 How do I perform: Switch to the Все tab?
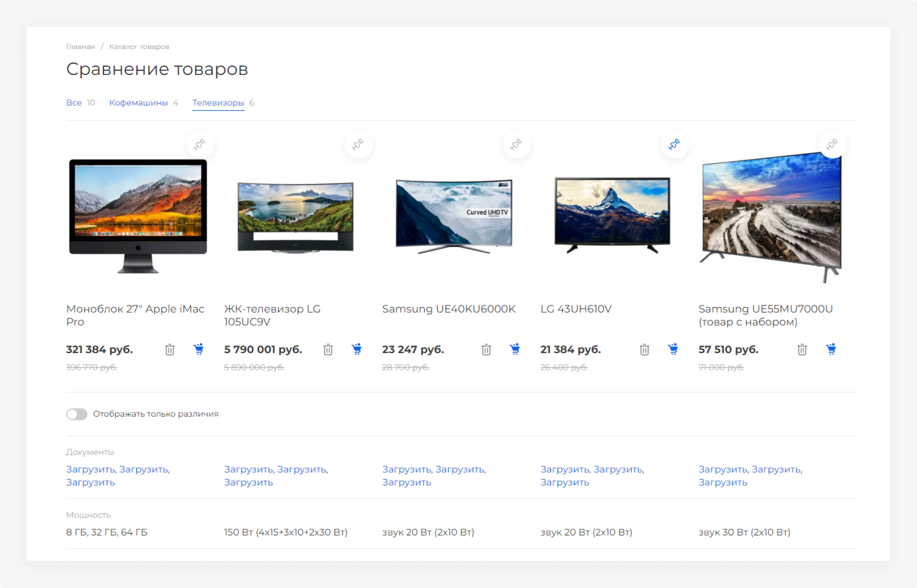click(74, 103)
